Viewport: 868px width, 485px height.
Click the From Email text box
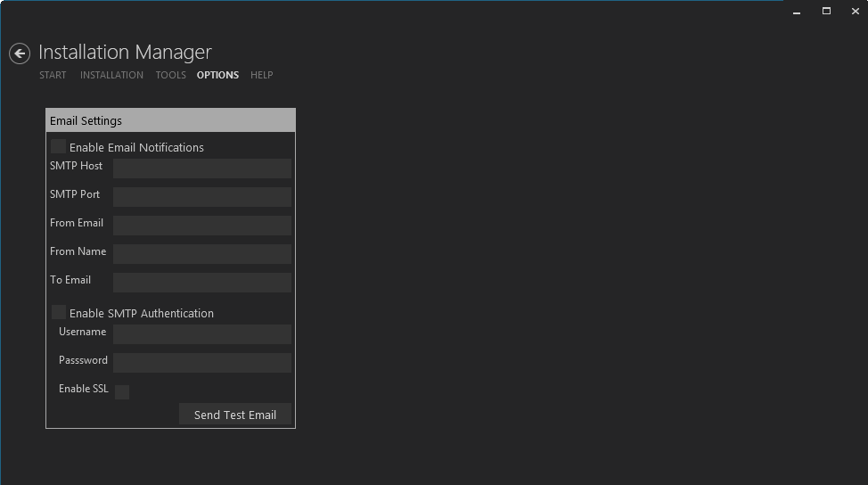point(201,226)
